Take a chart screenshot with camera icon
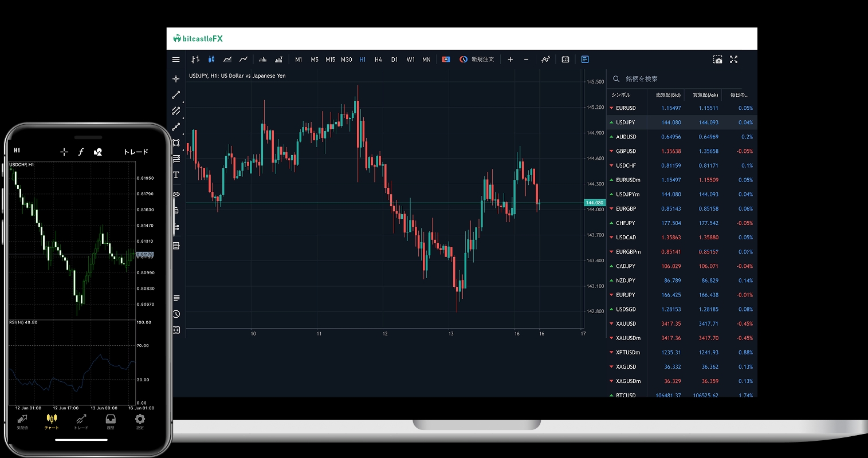Image resolution: width=868 pixels, height=458 pixels. 717,60
